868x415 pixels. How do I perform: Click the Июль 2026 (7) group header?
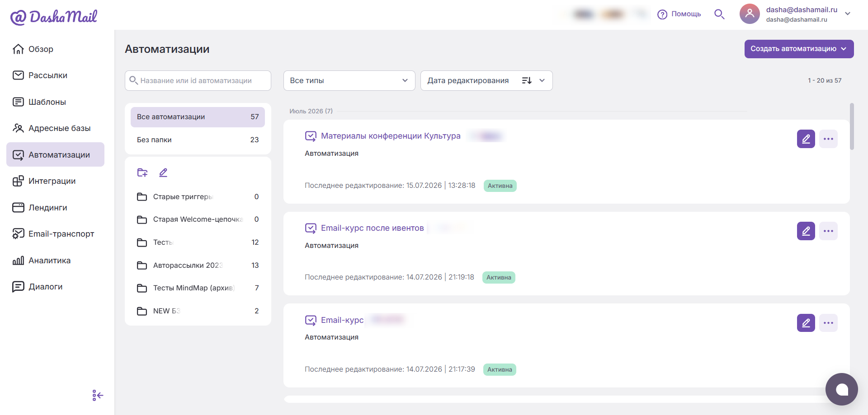pos(311,111)
